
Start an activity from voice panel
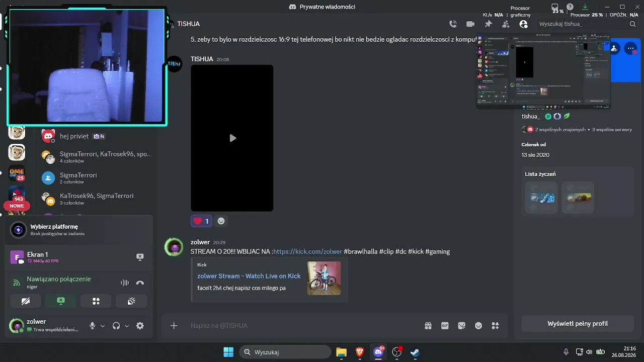[x=96, y=301]
